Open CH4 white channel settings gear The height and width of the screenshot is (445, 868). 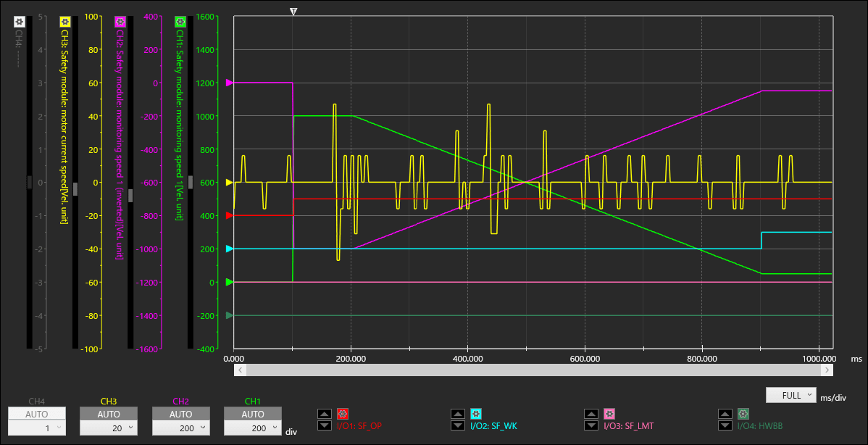coord(19,22)
